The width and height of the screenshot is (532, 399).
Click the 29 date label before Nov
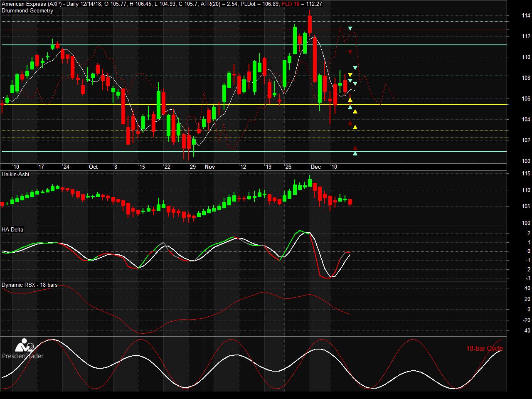(193, 167)
